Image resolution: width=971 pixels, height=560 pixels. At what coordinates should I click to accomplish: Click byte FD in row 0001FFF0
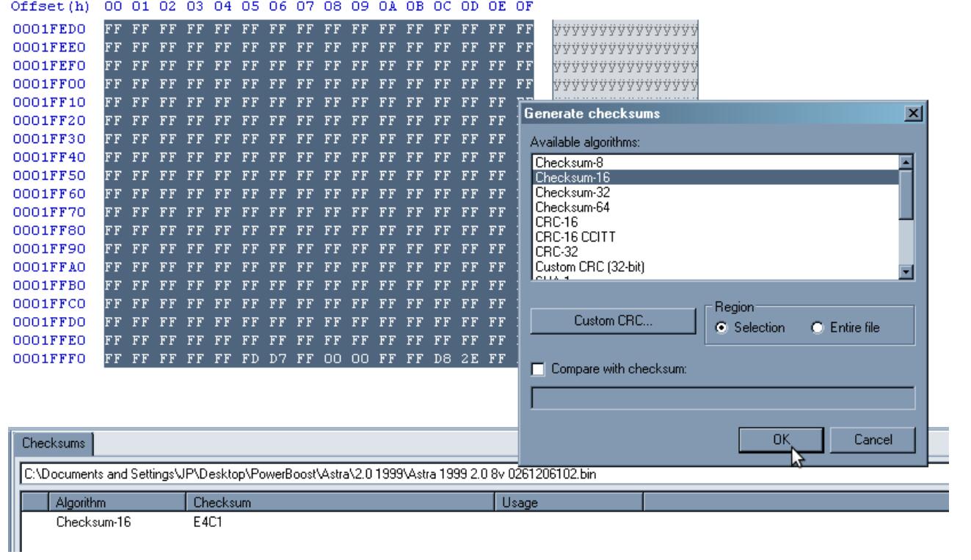249,358
